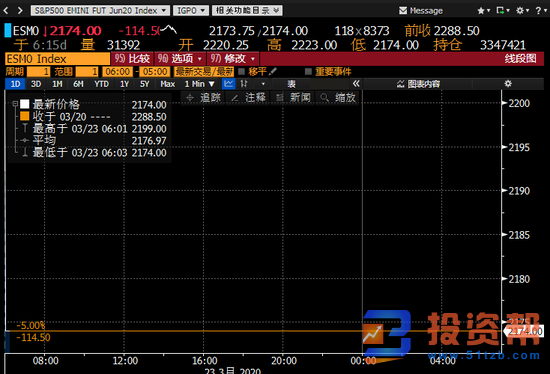Open the S&P500 EMINI FUT Jun20 Index dropdown
Viewport: 550px width, 374px height.
[x=100, y=11]
